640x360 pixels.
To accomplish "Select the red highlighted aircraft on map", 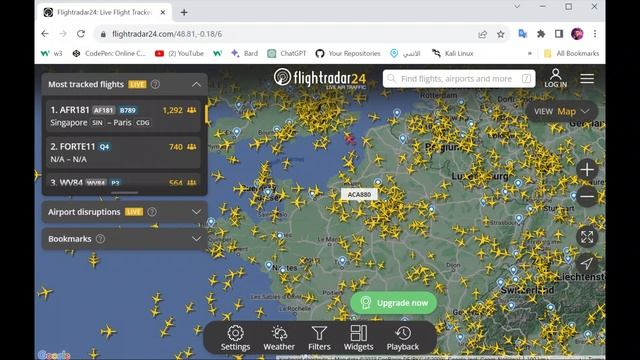I will coord(349,139).
